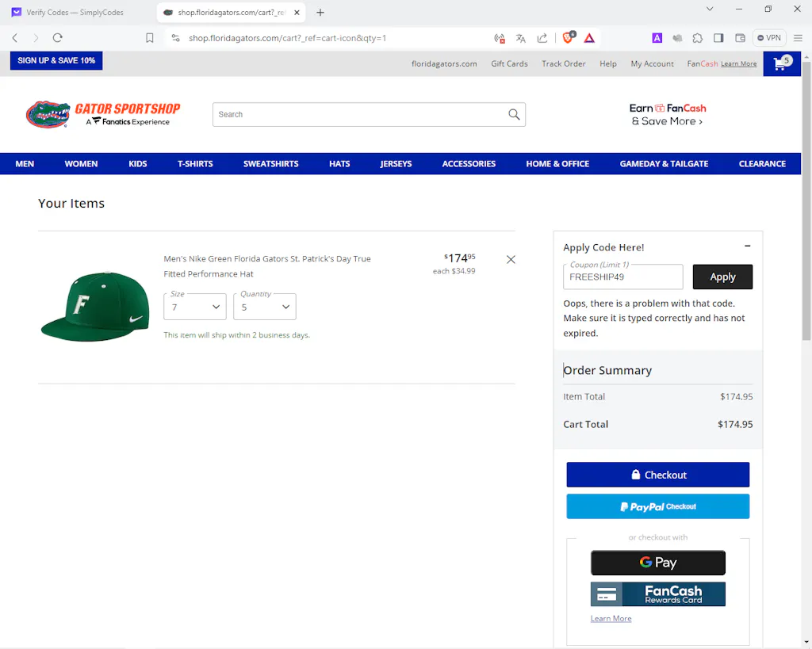Open Brave Shields icon
This screenshot has width=812, height=649.
coord(569,37)
